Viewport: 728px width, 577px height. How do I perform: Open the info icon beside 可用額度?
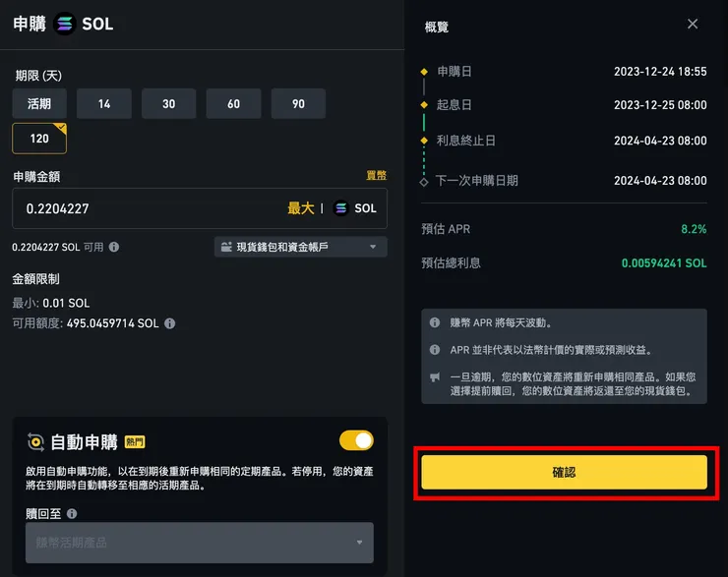pyautogui.click(x=170, y=323)
